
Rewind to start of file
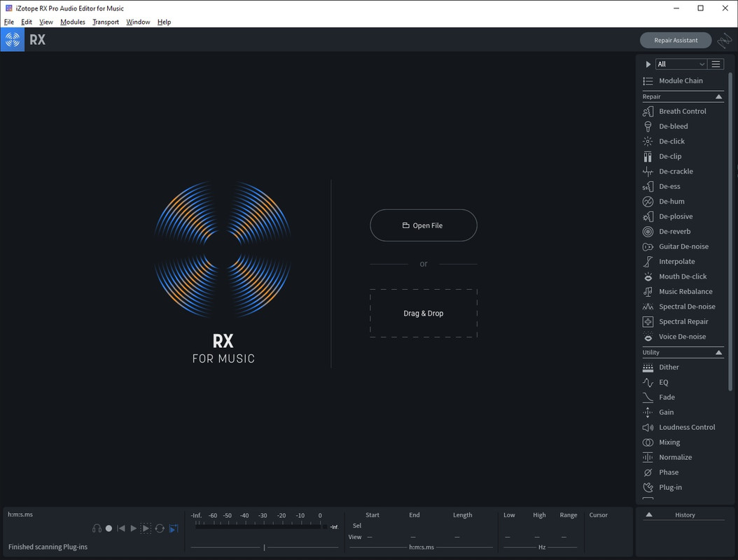click(121, 528)
